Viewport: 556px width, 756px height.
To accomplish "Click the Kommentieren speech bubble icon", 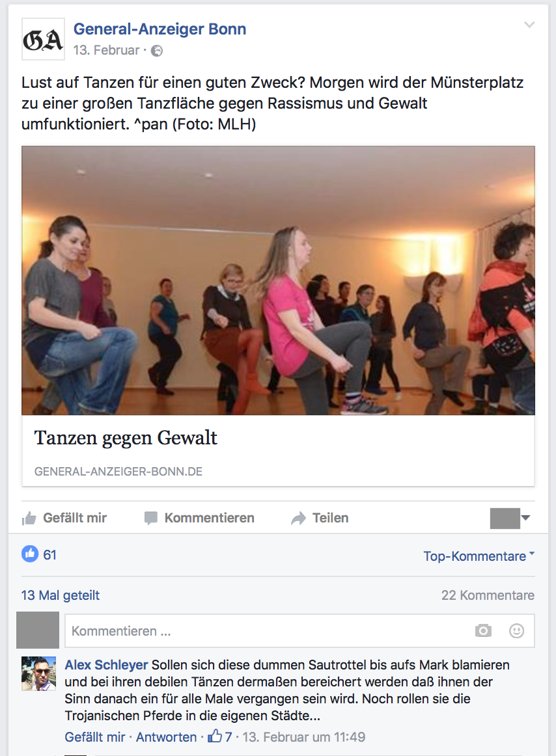I will [x=151, y=519].
